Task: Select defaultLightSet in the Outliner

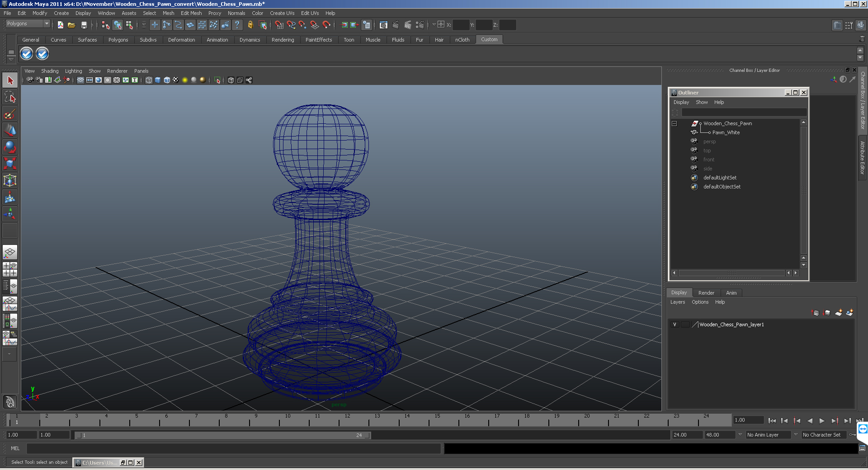Action: coord(720,178)
